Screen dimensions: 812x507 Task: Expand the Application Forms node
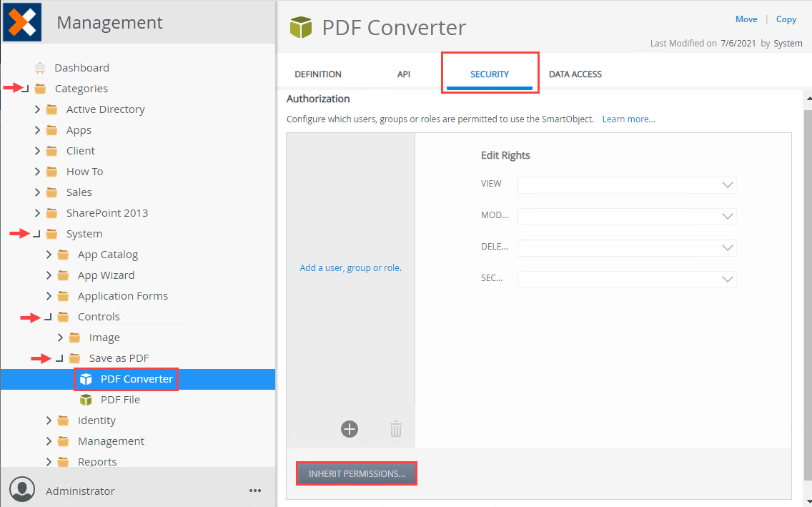pos(48,296)
